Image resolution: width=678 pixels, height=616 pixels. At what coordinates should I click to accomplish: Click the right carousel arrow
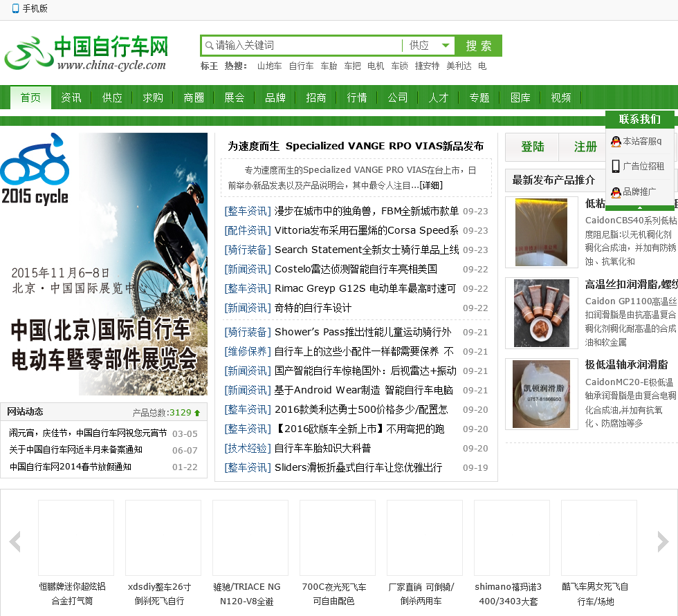pos(663,542)
